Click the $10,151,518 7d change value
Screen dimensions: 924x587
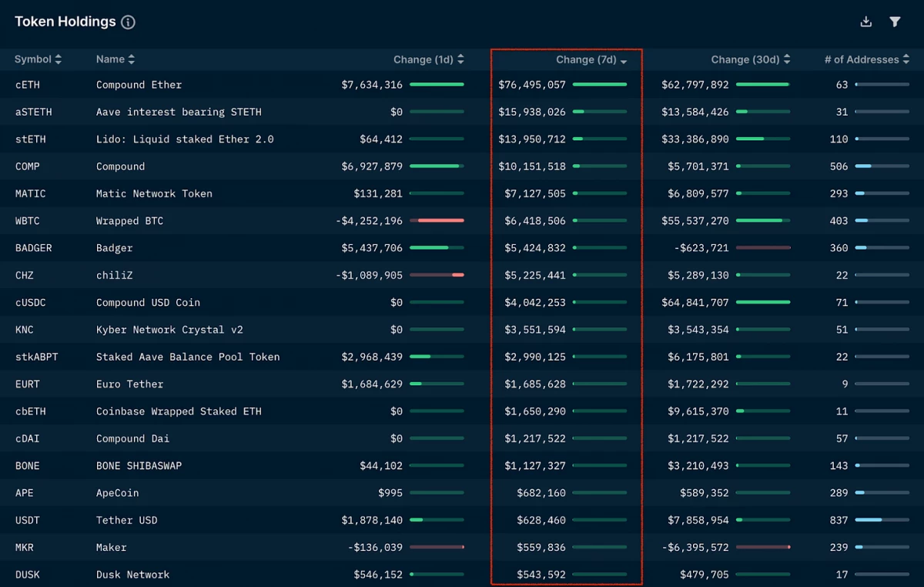pyautogui.click(x=532, y=166)
